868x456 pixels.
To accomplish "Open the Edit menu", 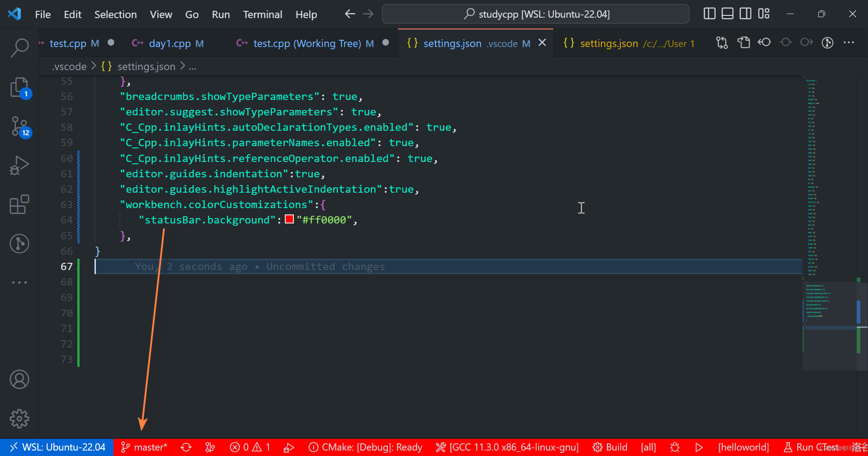I will [72, 14].
